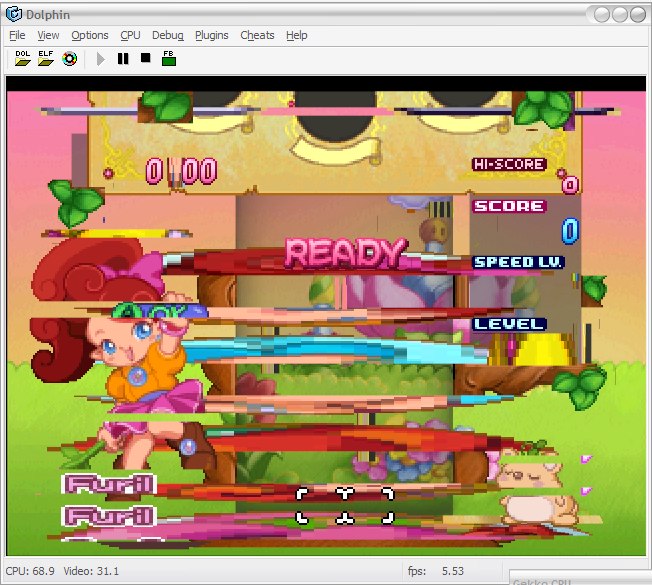Click the FB framebuffer toolbar icon
Screen dimensions: 652x585
coord(168,58)
